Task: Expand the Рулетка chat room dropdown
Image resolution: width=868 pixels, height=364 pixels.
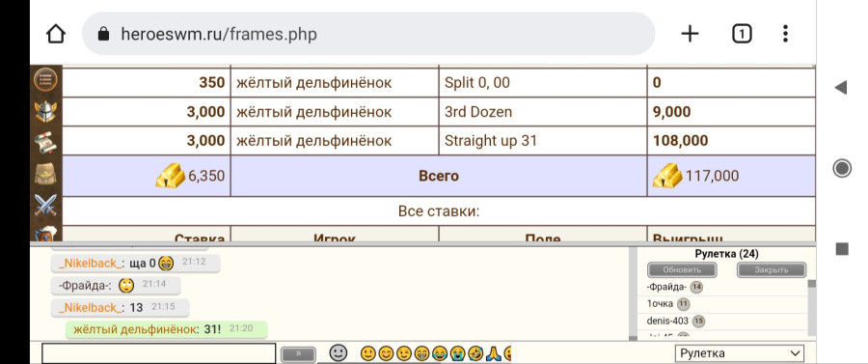Action: click(740, 353)
